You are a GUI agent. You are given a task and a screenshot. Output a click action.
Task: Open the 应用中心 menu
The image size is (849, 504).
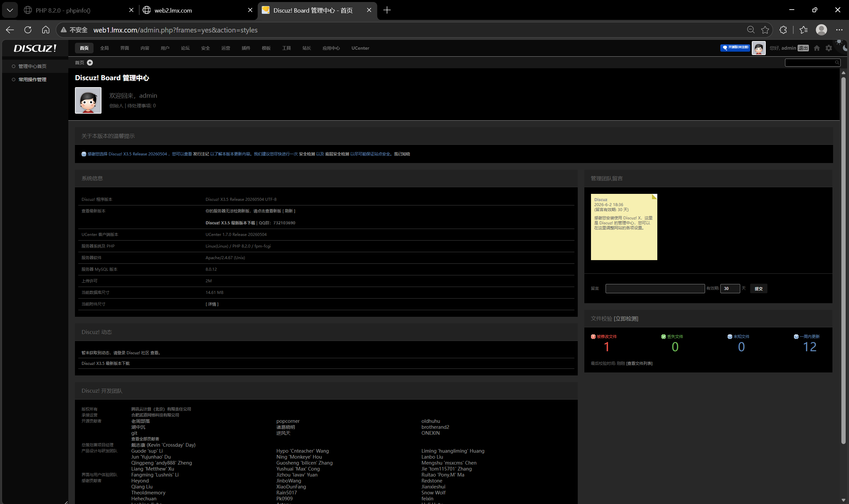coord(331,48)
